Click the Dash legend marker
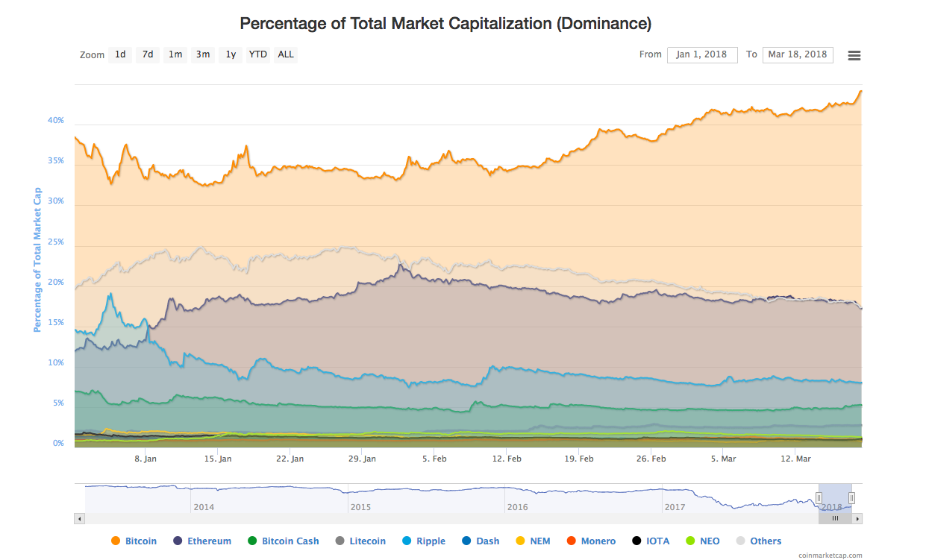 click(x=466, y=541)
